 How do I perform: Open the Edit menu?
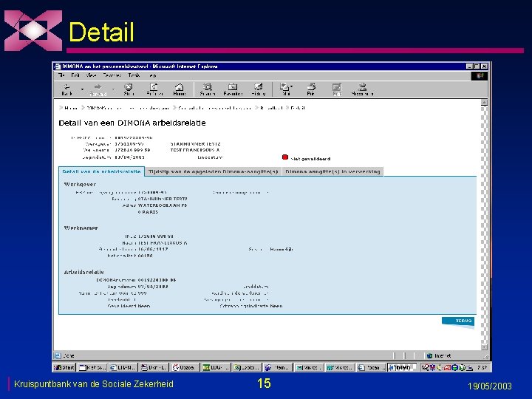pyautogui.click(x=75, y=75)
